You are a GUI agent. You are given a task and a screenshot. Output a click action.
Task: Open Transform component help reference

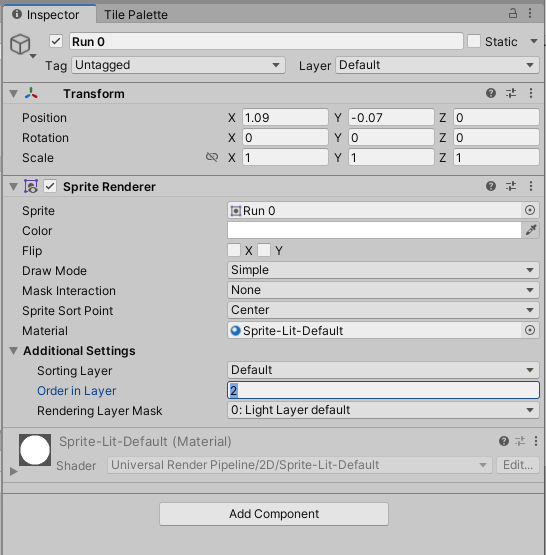(491, 93)
